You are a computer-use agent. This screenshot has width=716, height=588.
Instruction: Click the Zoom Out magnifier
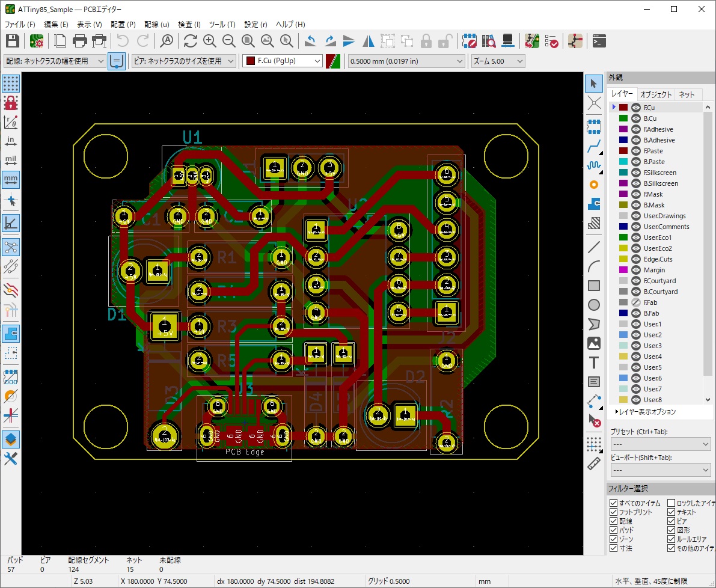(229, 41)
